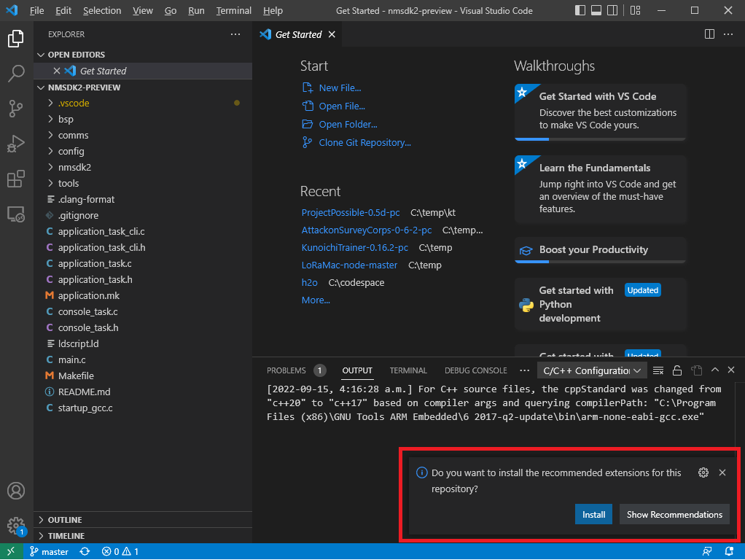Install the recommended extensions
Viewport: 745px width, 560px height.
click(593, 514)
